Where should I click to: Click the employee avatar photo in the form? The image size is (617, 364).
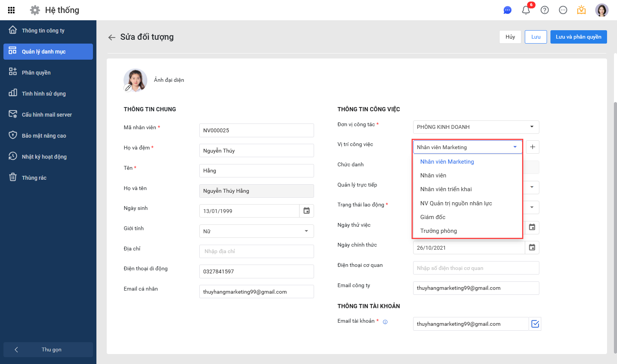(135, 80)
